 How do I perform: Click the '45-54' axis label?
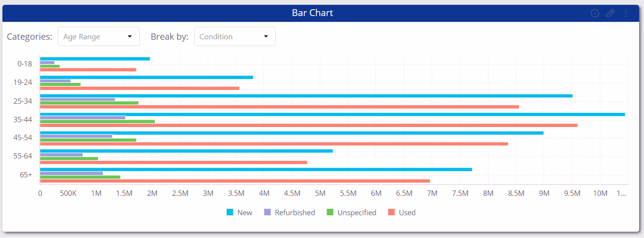tap(23, 138)
